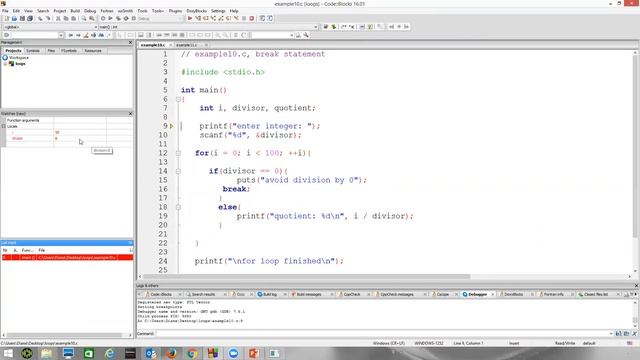Click the debugger Command input field
The image size is (640, 360).
click(384, 333)
